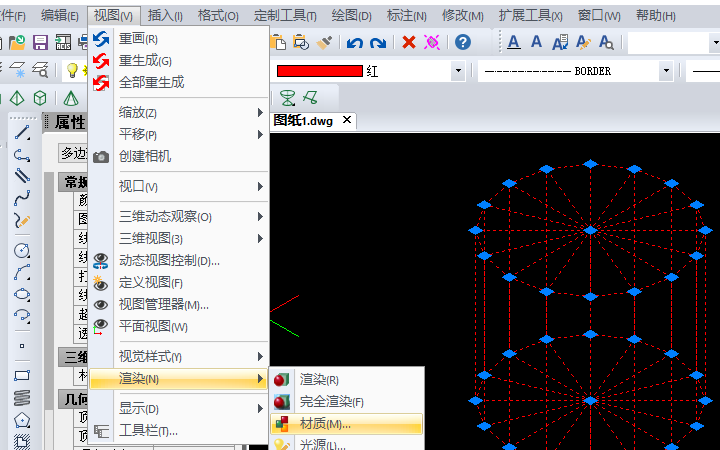
Task: Click the blue Undo arrow
Action: point(354,43)
